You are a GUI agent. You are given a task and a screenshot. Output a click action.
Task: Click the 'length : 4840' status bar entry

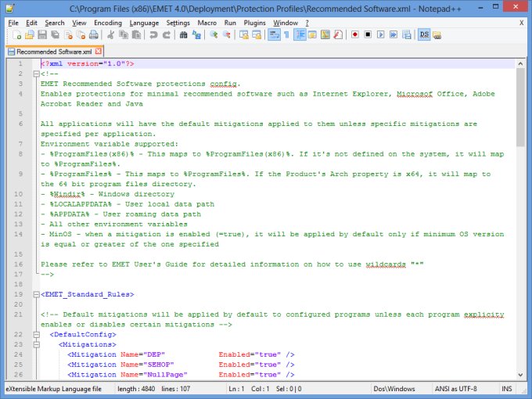136,389
